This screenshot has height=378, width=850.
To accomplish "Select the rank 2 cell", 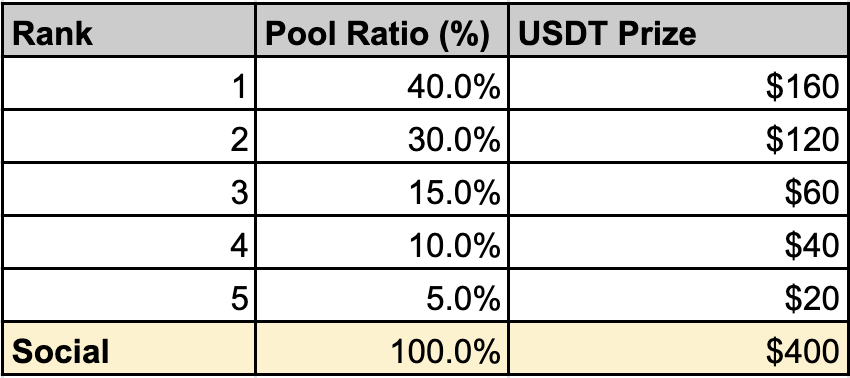I will click(x=129, y=136).
